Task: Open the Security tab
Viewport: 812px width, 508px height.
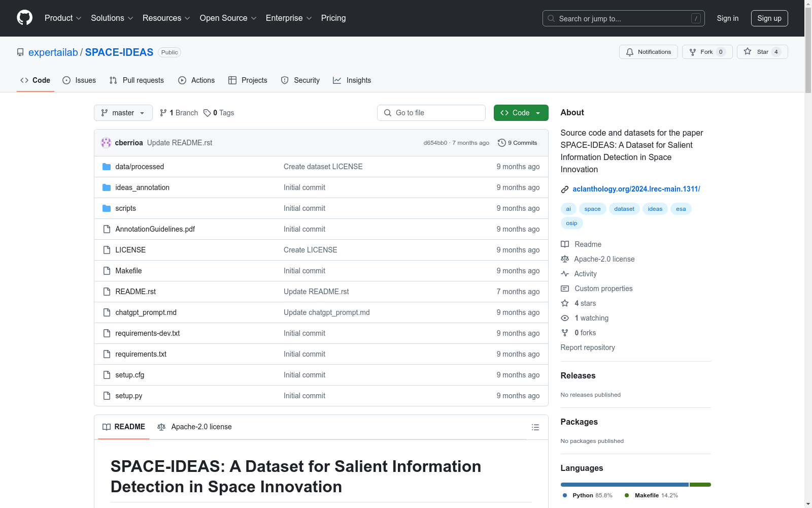Action: click(300, 80)
